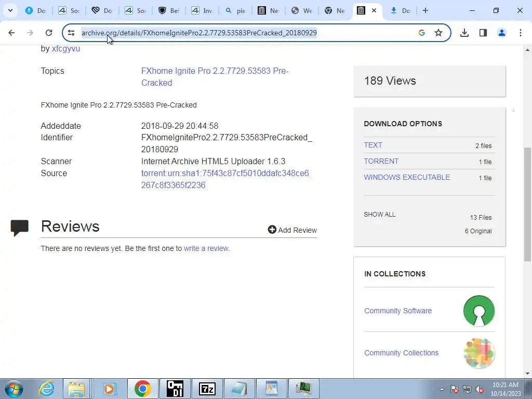Switch to the Ne tab with Chrome icon

point(335,10)
